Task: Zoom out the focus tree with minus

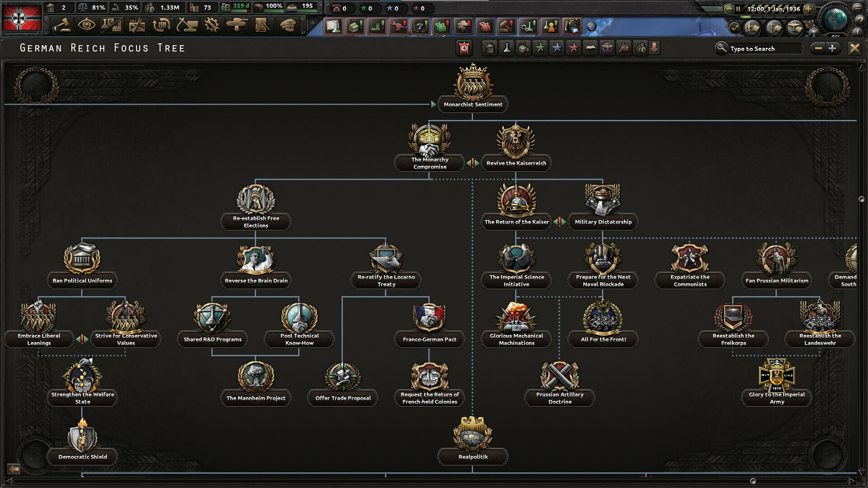Action: point(818,48)
